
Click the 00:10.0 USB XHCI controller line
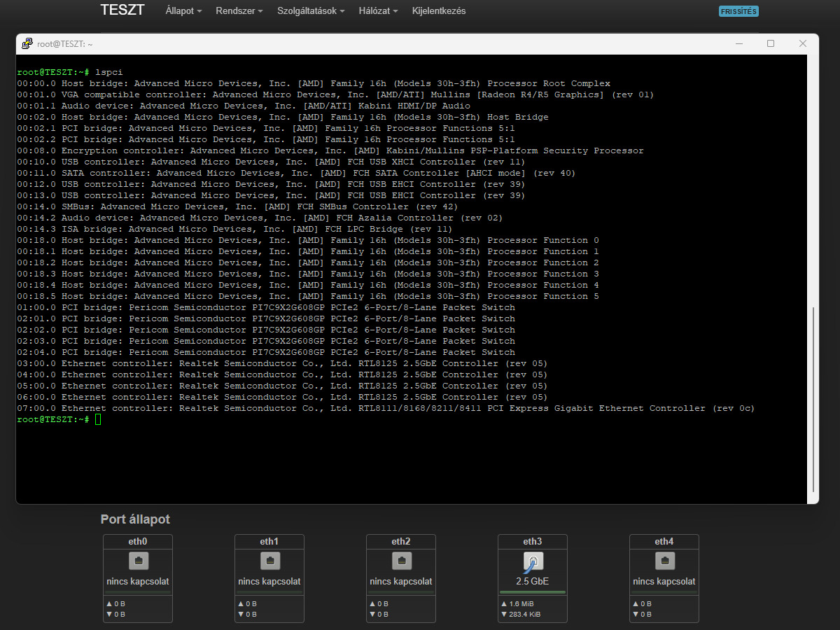pyautogui.click(x=271, y=162)
